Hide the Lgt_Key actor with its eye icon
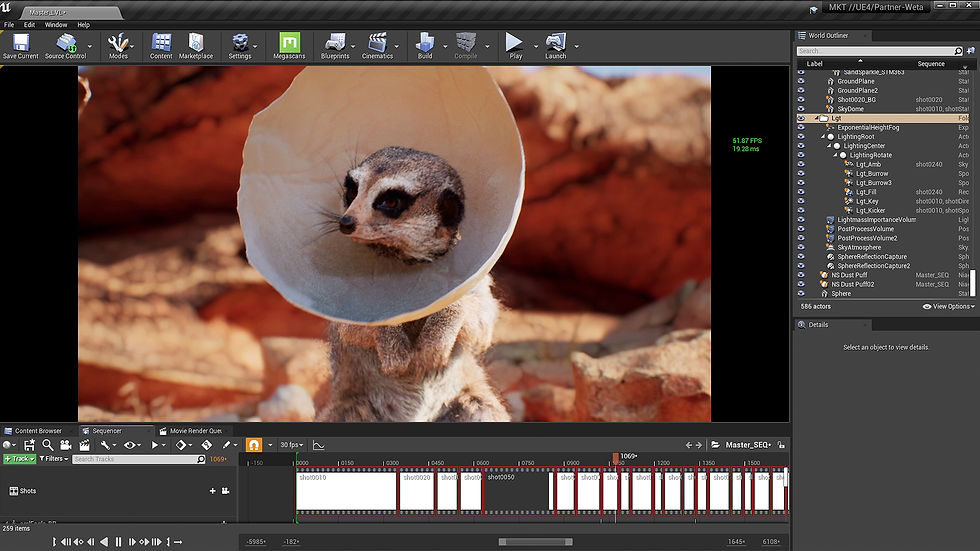 pyautogui.click(x=801, y=201)
